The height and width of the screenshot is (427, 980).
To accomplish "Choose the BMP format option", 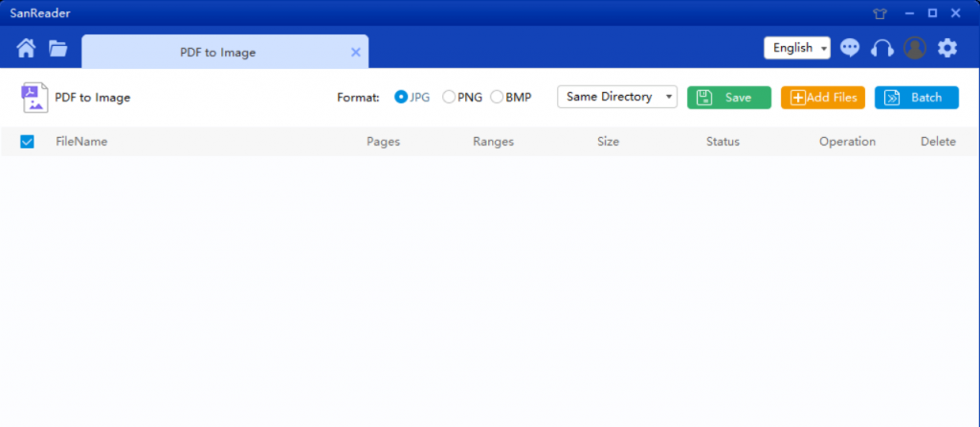I will [497, 97].
